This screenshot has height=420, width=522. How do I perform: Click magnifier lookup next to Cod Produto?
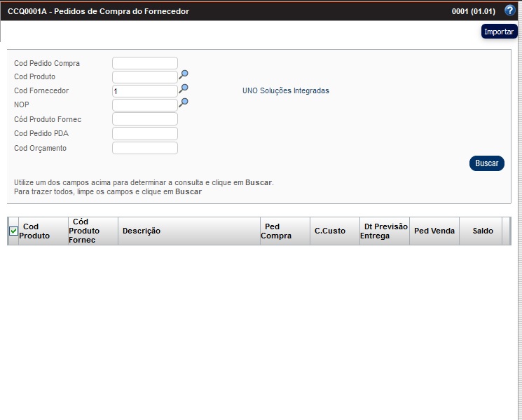[x=184, y=74]
